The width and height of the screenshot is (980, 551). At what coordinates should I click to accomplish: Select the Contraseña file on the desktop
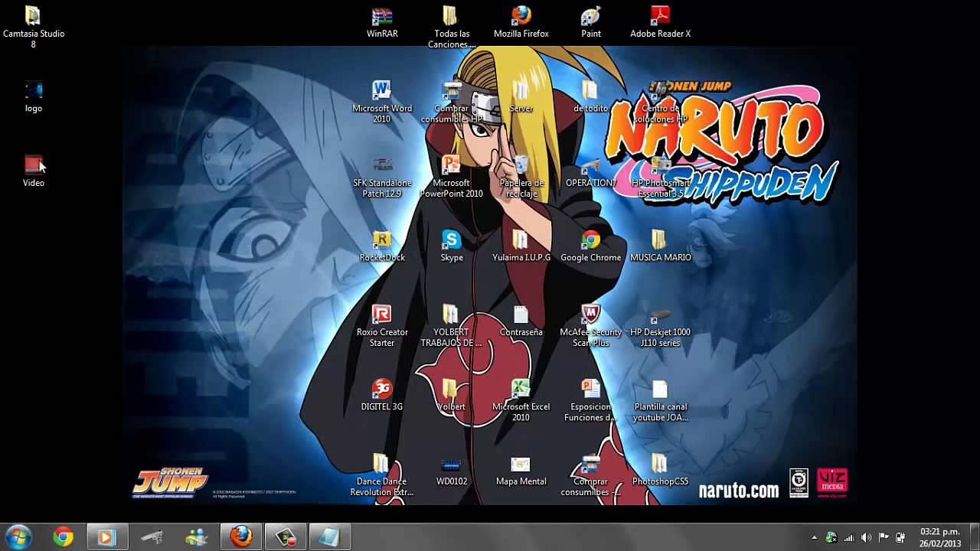(521, 320)
